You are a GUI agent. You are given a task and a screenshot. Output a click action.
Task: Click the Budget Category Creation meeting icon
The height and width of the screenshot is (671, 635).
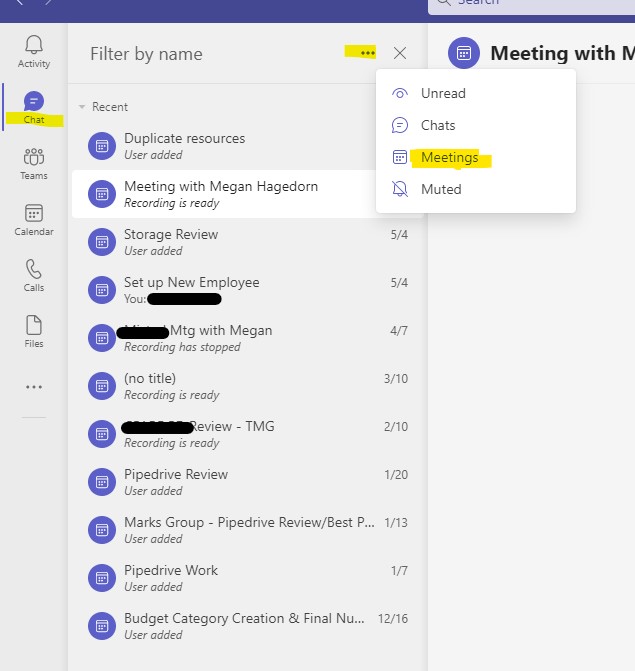102,626
